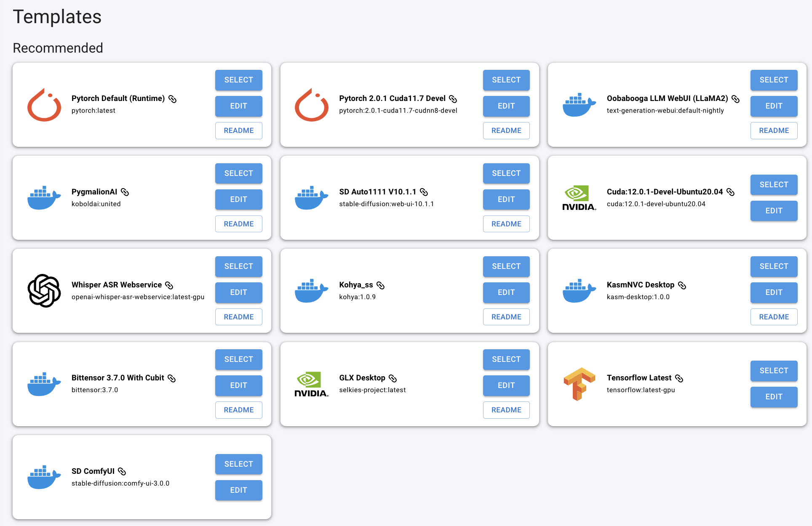Image resolution: width=812 pixels, height=526 pixels.
Task: Click the link icon next to Bittensor 3.7.0 With Cubit
Action: (x=171, y=378)
